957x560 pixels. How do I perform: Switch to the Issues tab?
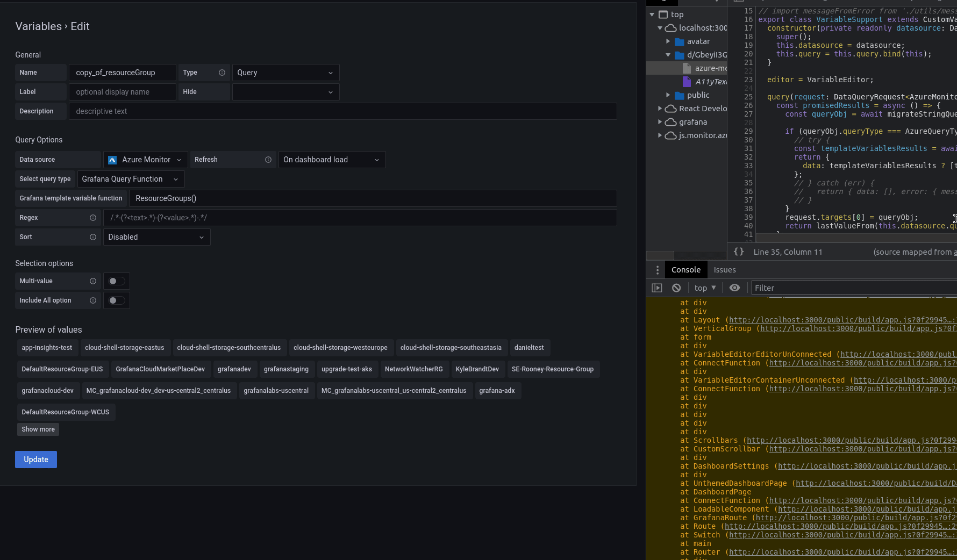pyautogui.click(x=725, y=269)
